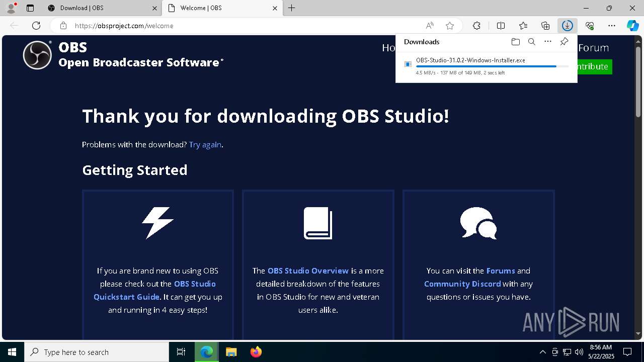This screenshot has height=362, width=644.
Task: Open more options in Downloads panel
Action: (x=548, y=42)
